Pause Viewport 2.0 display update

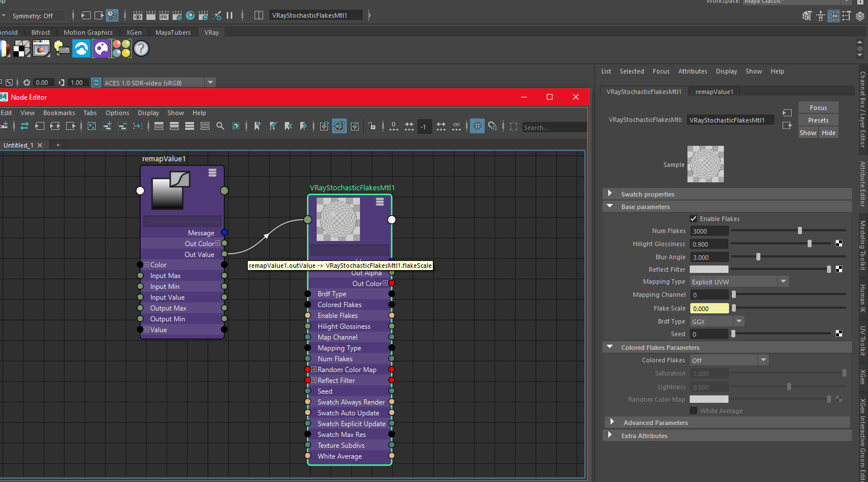(x=230, y=15)
